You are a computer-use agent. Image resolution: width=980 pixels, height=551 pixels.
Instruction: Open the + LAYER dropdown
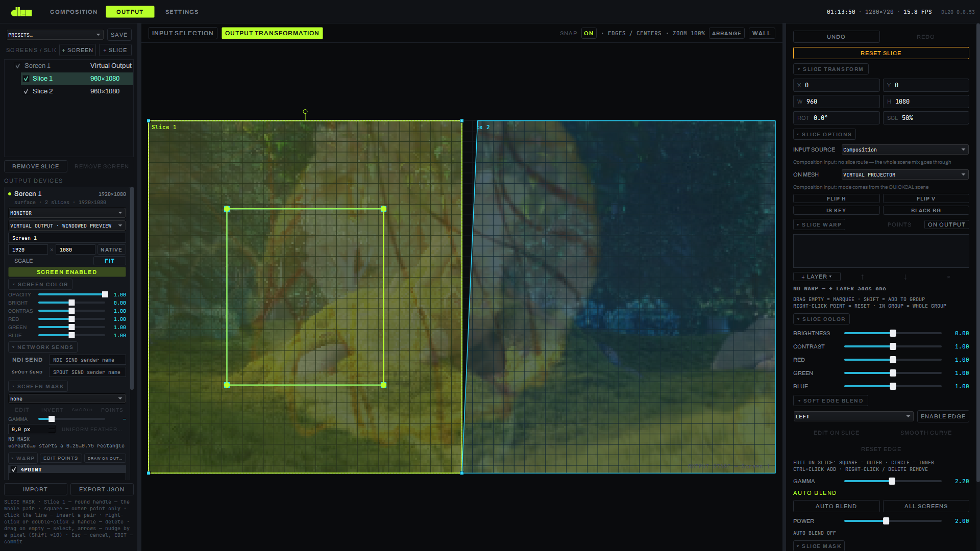pyautogui.click(x=817, y=277)
